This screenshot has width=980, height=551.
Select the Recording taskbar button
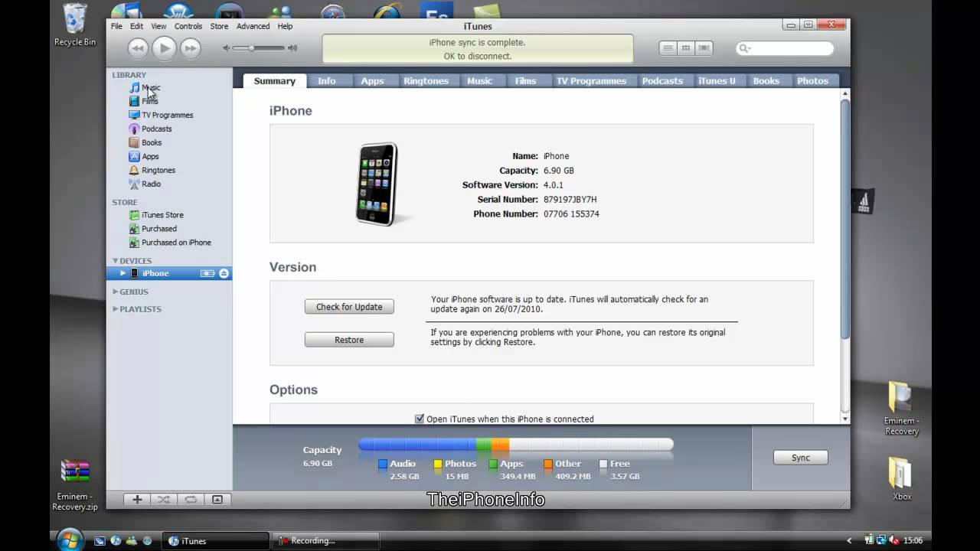pyautogui.click(x=326, y=540)
